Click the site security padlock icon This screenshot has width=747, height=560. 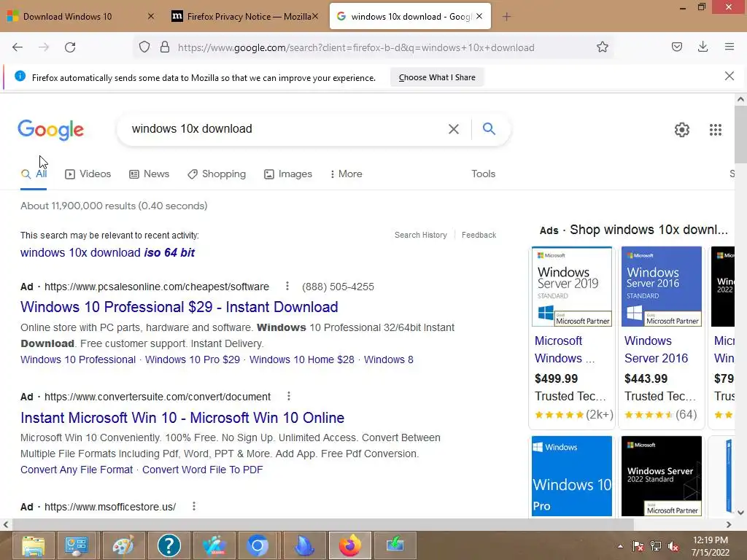[165, 47]
